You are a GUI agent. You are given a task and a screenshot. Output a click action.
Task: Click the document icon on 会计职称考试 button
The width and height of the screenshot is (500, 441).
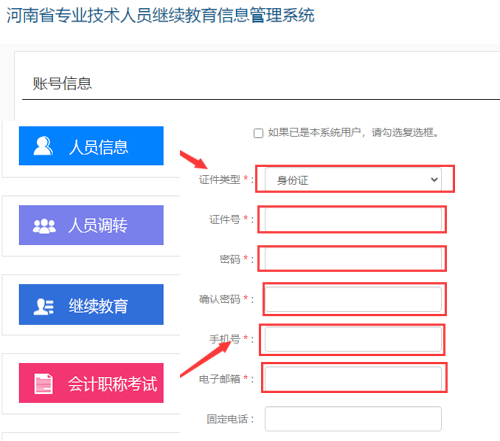(44, 384)
